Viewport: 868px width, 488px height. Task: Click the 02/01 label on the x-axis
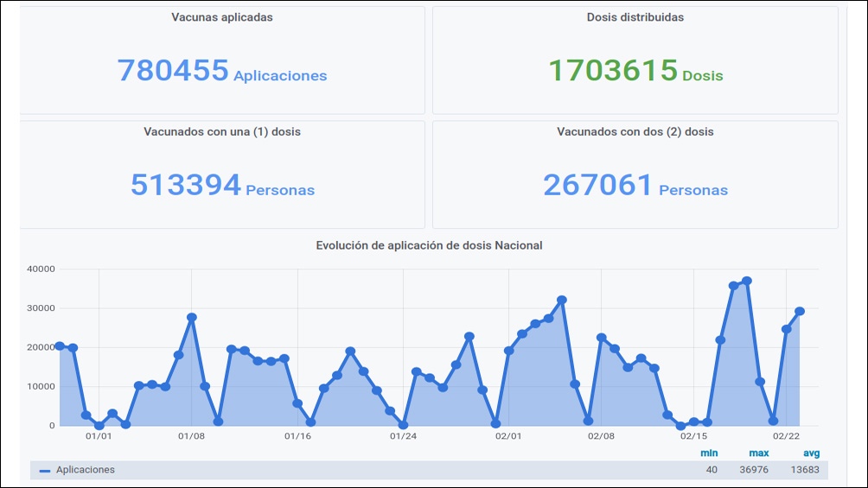click(508, 436)
